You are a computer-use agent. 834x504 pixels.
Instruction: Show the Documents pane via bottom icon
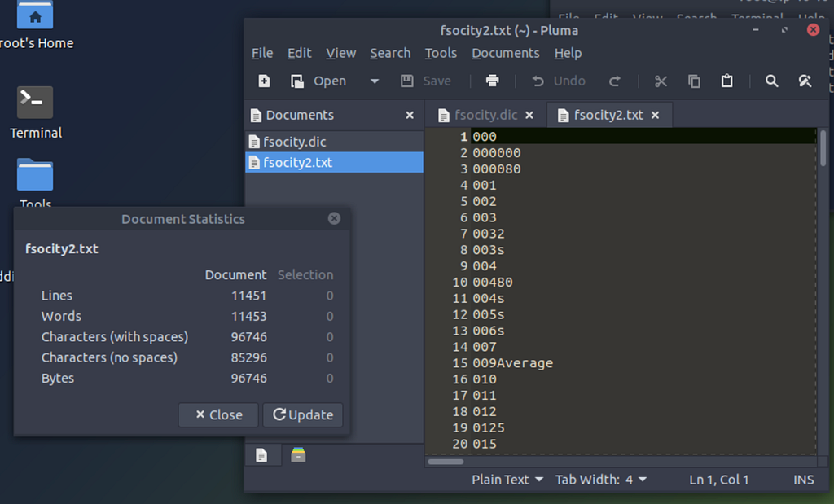[x=261, y=455]
